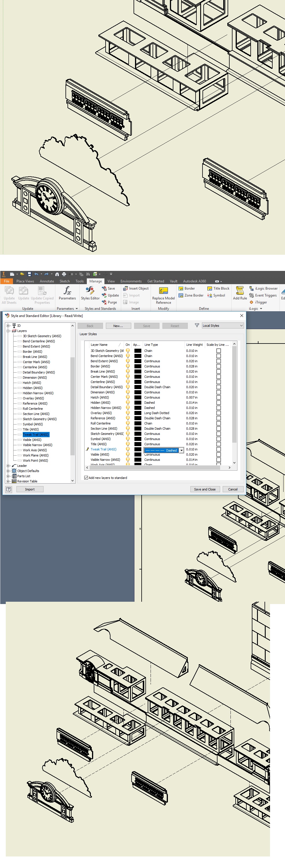Click Save and Close button
Image resolution: width=285 pixels, height=868 pixels.
coord(205,489)
